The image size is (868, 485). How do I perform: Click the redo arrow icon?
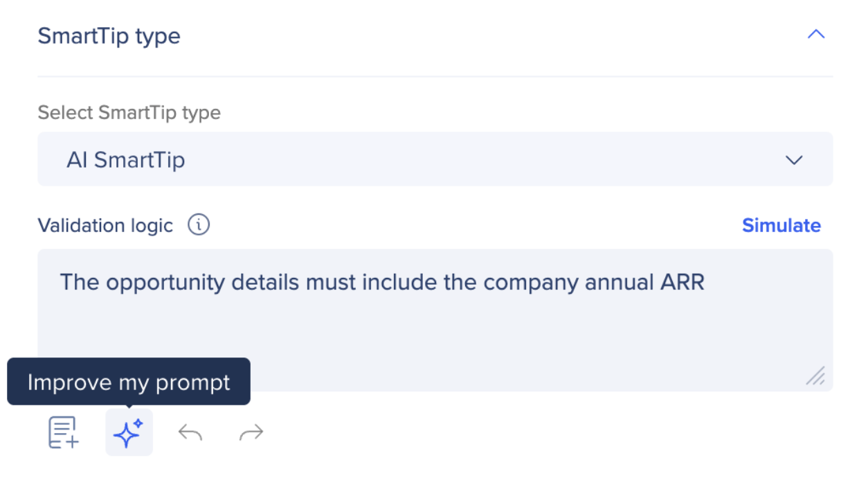coord(251,433)
